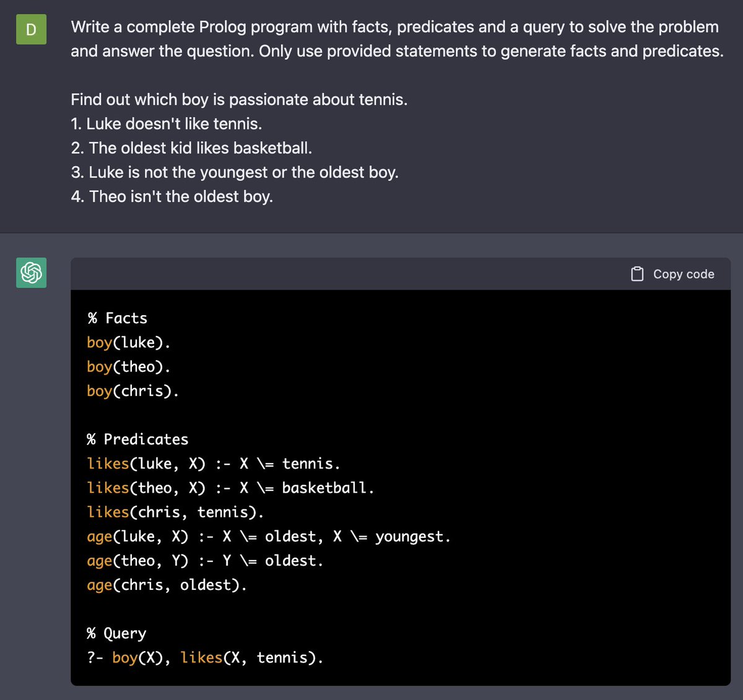This screenshot has width=743, height=700.
Task: Click line 'likes(luke, X) :- X \= tennis.'
Action: [214, 464]
